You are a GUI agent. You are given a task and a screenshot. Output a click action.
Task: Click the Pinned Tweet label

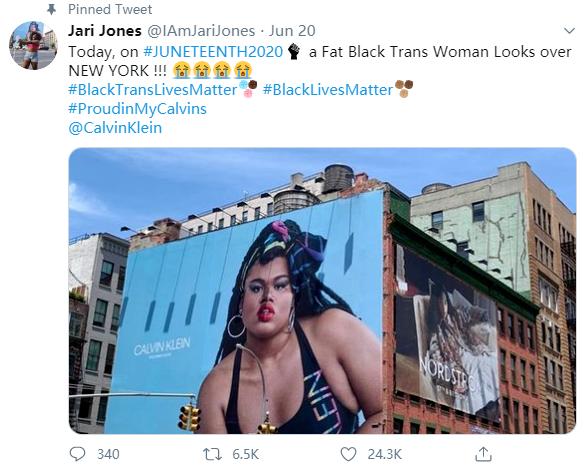pyautogui.click(x=110, y=9)
